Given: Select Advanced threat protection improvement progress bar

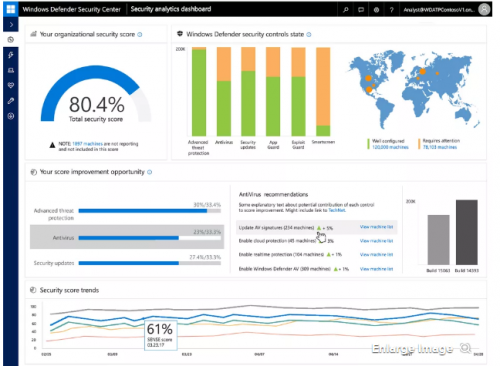Looking at the screenshot, I should click(x=150, y=211).
